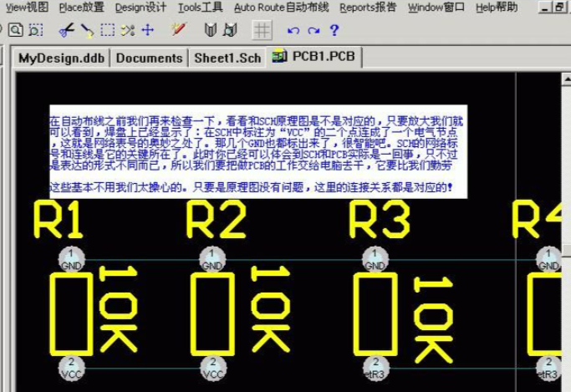Viewport: 571px width, 392px height.
Task: Click the blue question mark Help icon
Action: click(334, 30)
